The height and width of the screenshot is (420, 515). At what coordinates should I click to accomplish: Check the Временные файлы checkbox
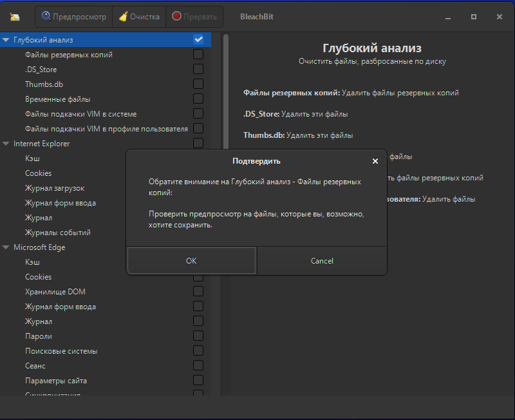pos(198,99)
